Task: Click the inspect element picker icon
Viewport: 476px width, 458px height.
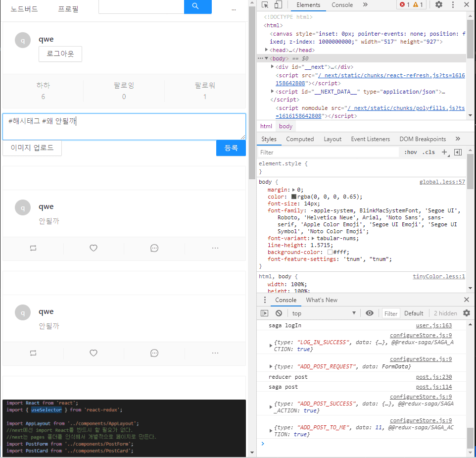Action: [265, 5]
